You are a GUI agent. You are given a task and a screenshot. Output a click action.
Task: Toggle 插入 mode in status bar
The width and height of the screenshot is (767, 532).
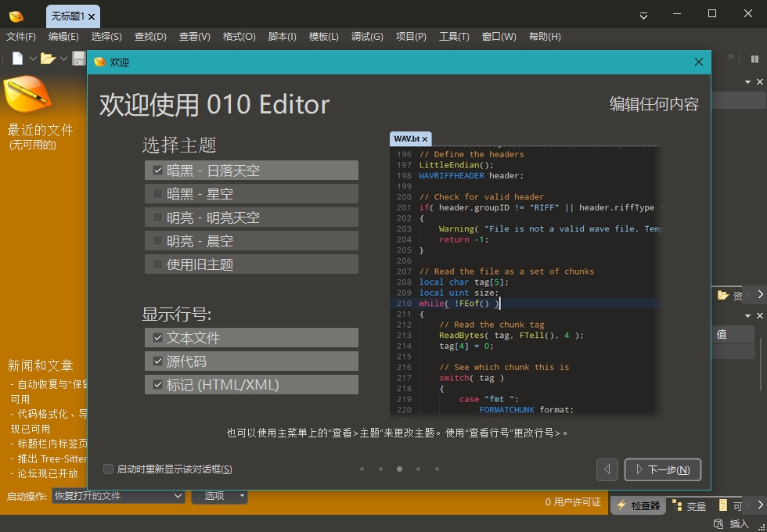tap(739, 523)
